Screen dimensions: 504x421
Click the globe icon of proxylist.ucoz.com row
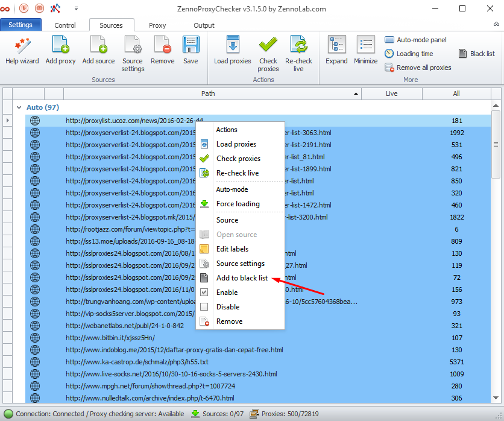(x=35, y=121)
